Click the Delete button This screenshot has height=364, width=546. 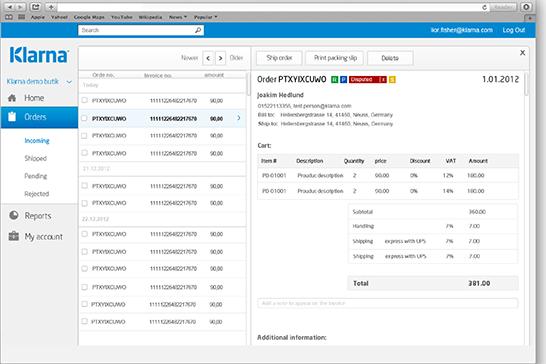pyautogui.click(x=390, y=58)
